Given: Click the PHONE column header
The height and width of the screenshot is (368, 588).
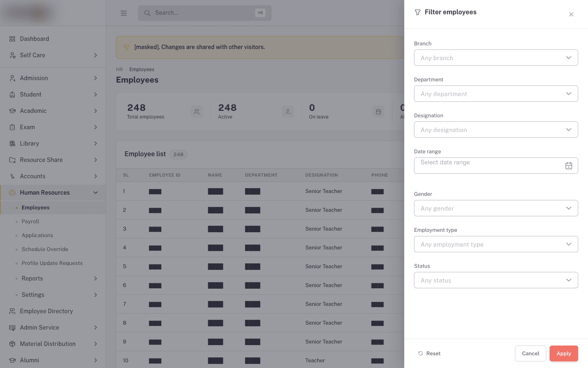Looking at the screenshot, I should click(380, 175).
